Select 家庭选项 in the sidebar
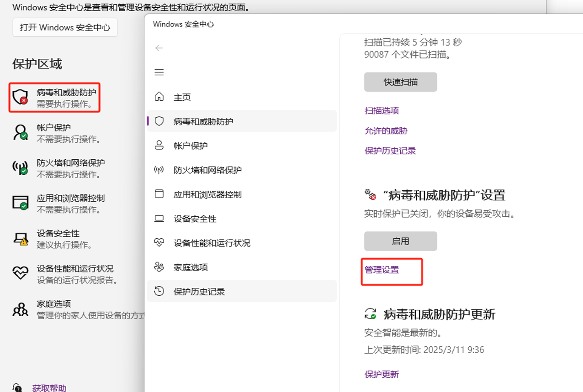Image resolution: width=583 pixels, height=392 pixels. (242, 267)
